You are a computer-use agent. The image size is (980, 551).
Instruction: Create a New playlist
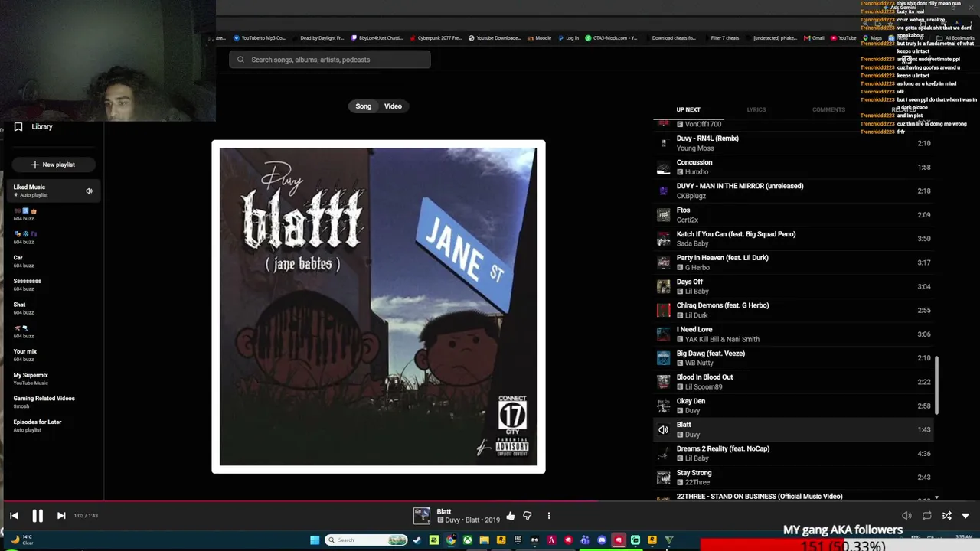click(x=53, y=165)
